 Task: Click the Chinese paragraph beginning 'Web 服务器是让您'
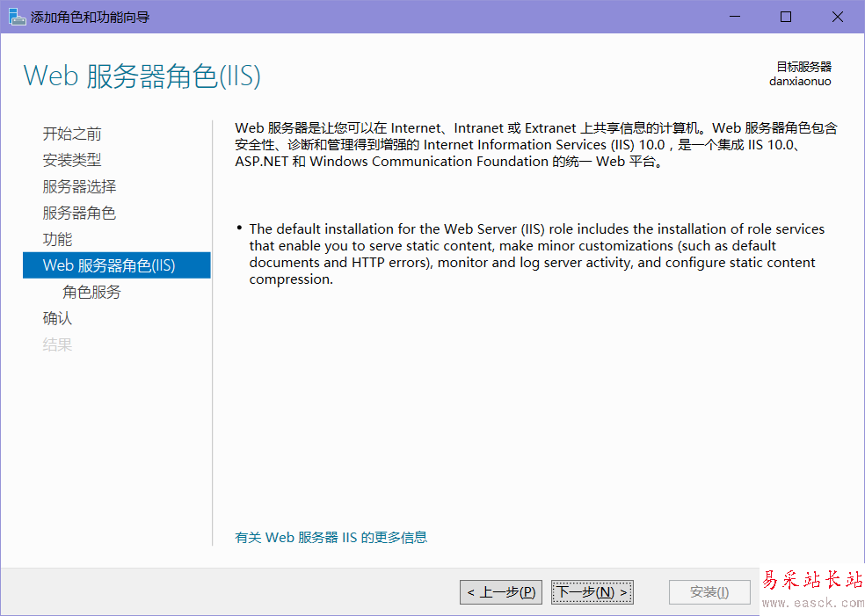[536, 144]
